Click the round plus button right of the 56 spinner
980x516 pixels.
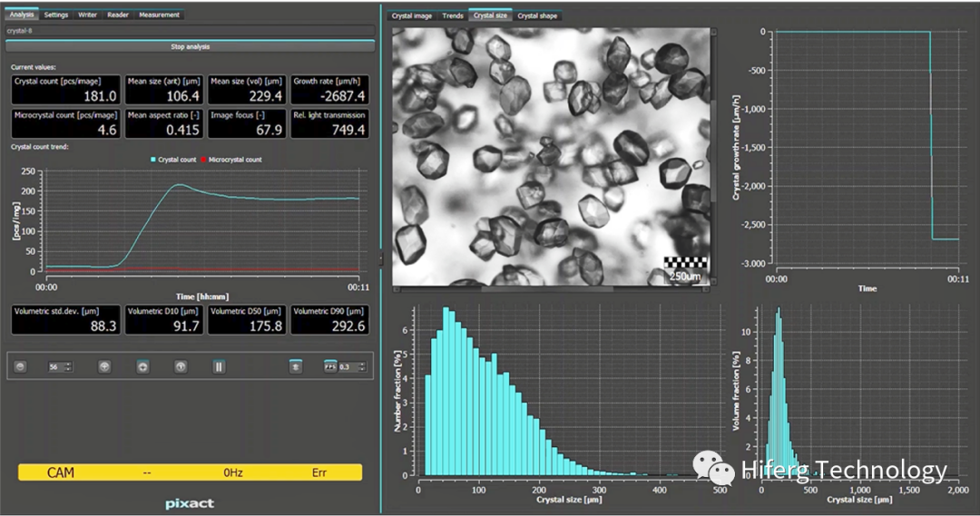click(x=104, y=366)
